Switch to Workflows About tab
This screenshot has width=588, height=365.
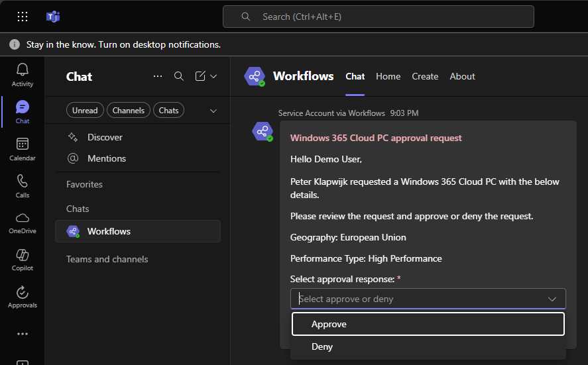[462, 76]
